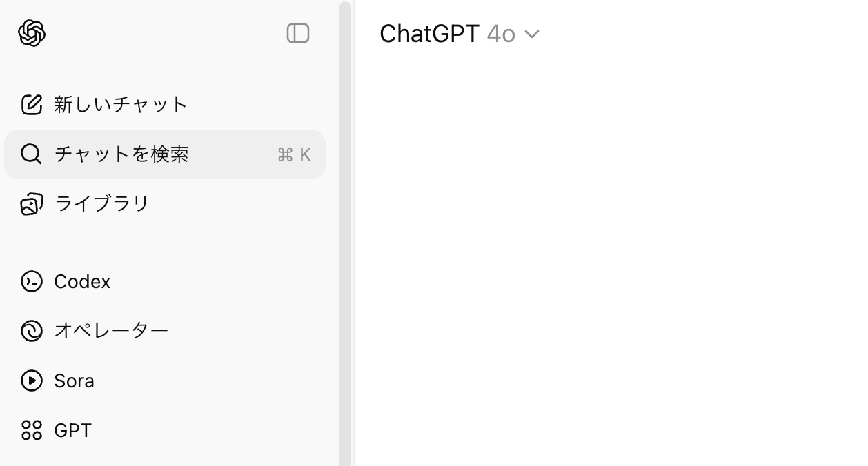The height and width of the screenshot is (466, 868).
Task: Click the Sora play icon
Action: coord(32,381)
